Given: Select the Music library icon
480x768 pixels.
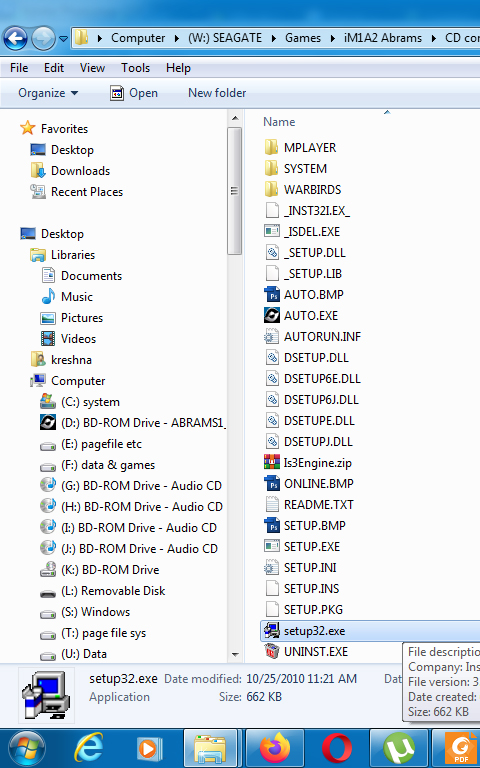Looking at the screenshot, I should coord(48,297).
